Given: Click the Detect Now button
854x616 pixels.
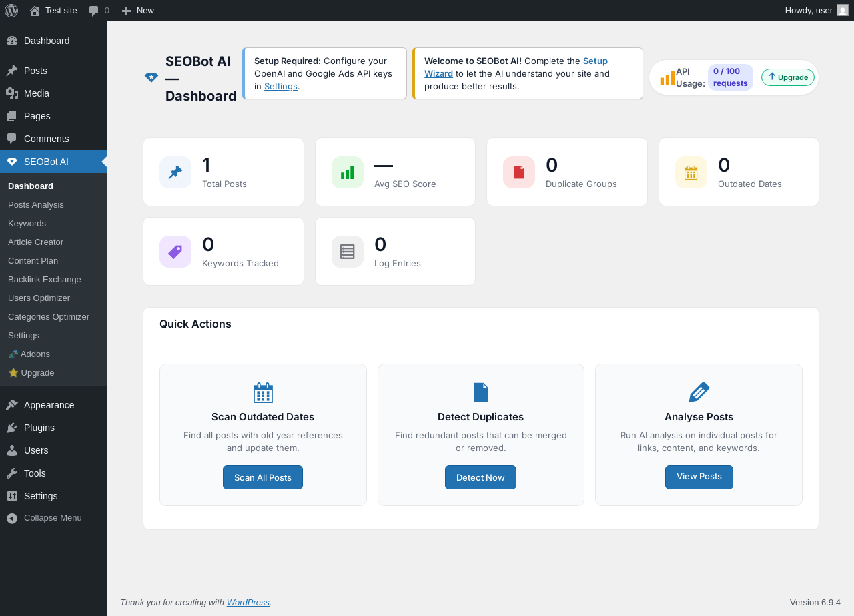Looking at the screenshot, I should pyautogui.click(x=480, y=477).
